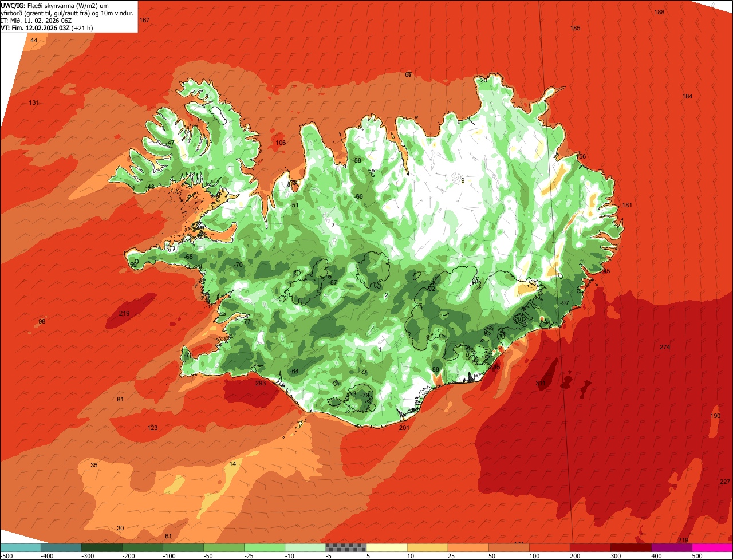Click the legend swatch between -400 and -300
Image resolution: width=733 pixels, height=560 pixels.
click(61, 547)
